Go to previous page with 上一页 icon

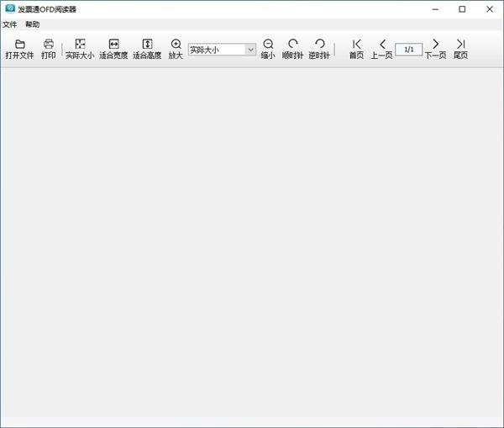click(382, 44)
